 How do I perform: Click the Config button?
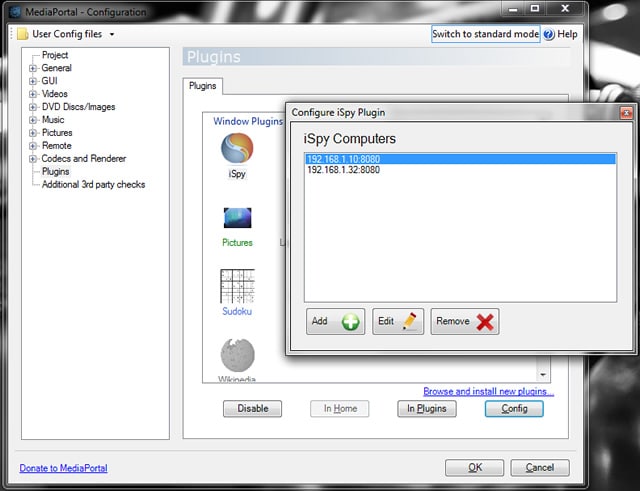point(514,409)
